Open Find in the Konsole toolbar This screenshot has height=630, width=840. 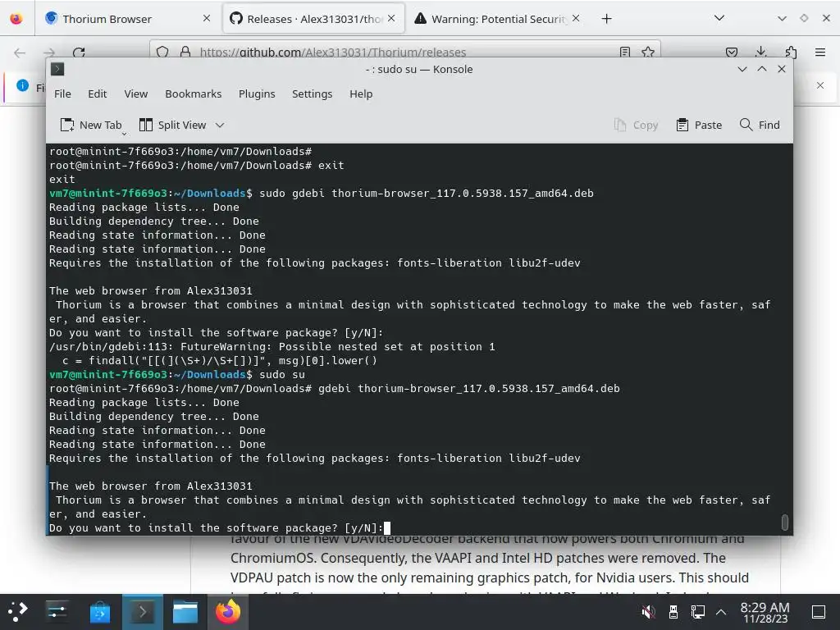pos(760,125)
